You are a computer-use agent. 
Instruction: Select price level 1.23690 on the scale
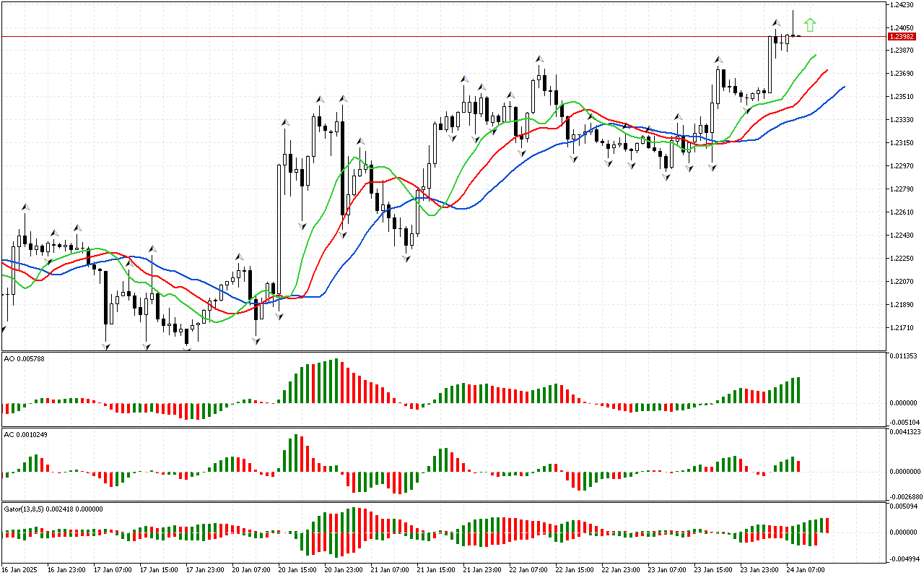901,73
